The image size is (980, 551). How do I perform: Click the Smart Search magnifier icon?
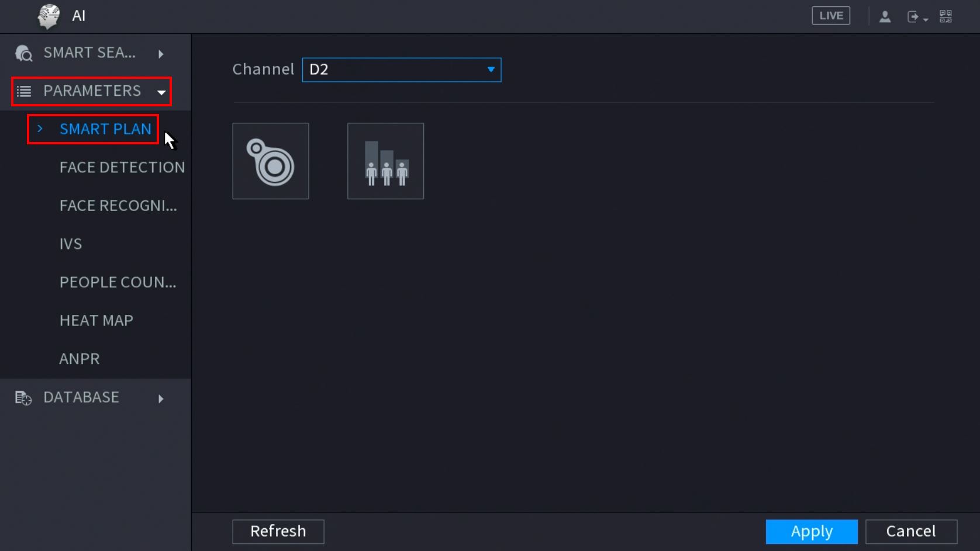(24, 53)
